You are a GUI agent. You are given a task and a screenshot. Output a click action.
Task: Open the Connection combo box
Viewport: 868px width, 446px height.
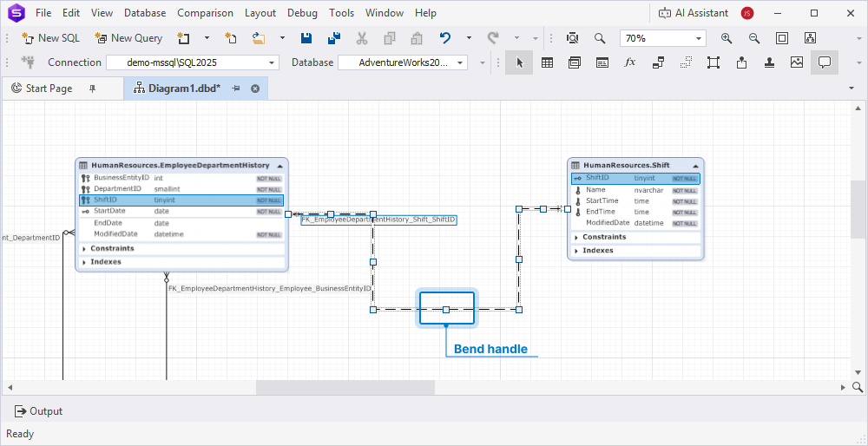pos(192,62)
